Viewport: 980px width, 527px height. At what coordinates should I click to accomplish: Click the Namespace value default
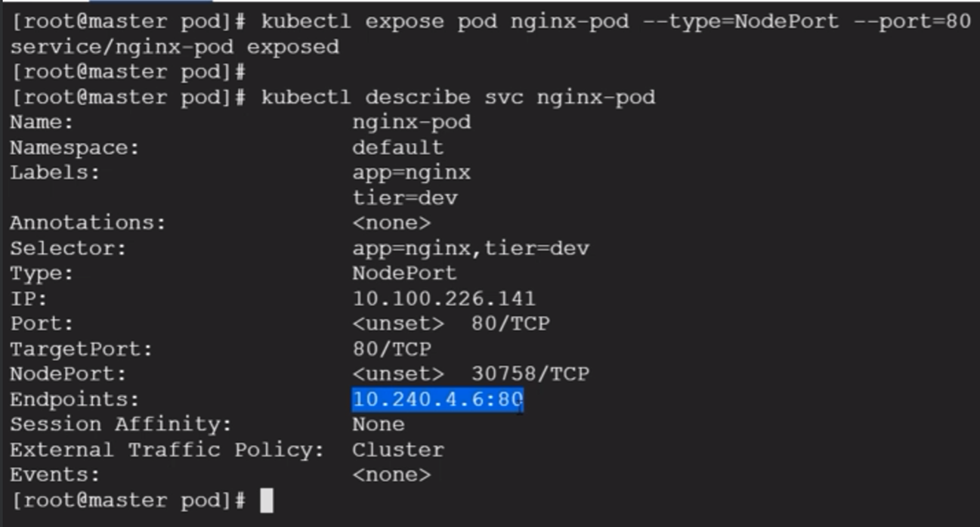click(x=397, y=147)
